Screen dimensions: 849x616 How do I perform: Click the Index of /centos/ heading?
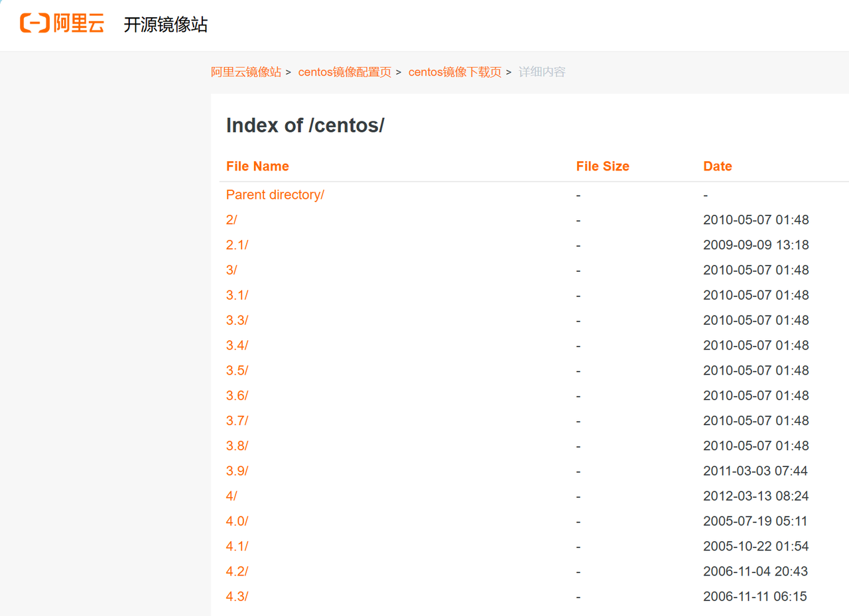click(x=305, y=125)
